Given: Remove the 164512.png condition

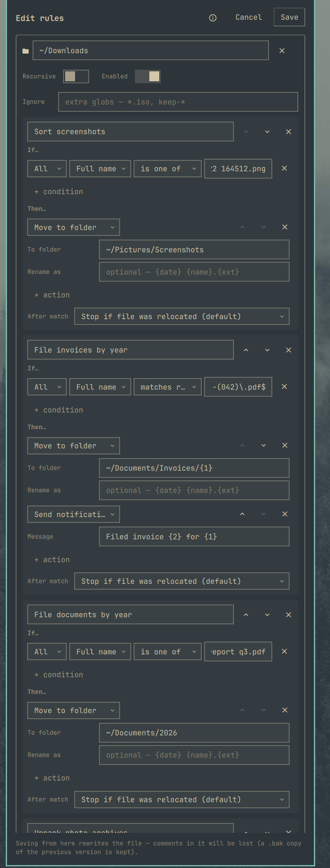Looking at the screenshot, I should click(284, 168).
